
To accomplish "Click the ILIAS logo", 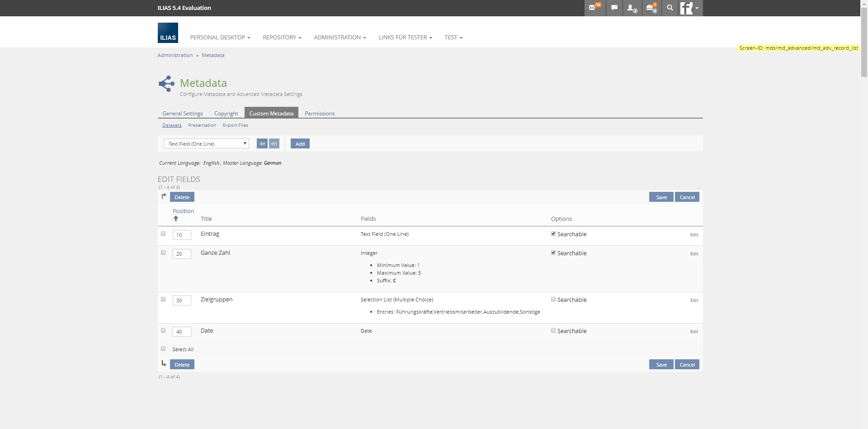I will [168, 33].
